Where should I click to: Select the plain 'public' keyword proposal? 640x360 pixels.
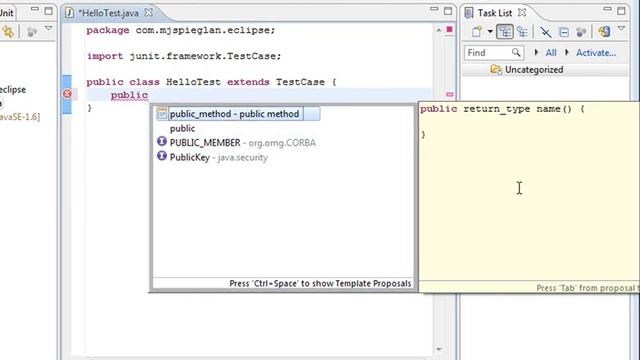(182, 129)
